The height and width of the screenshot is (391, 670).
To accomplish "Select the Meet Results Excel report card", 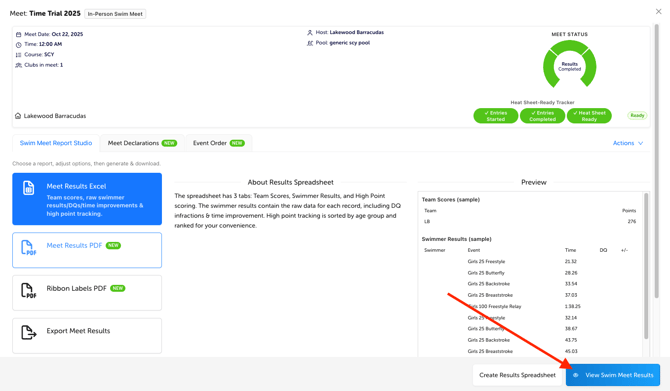I will tap(87, 199).
